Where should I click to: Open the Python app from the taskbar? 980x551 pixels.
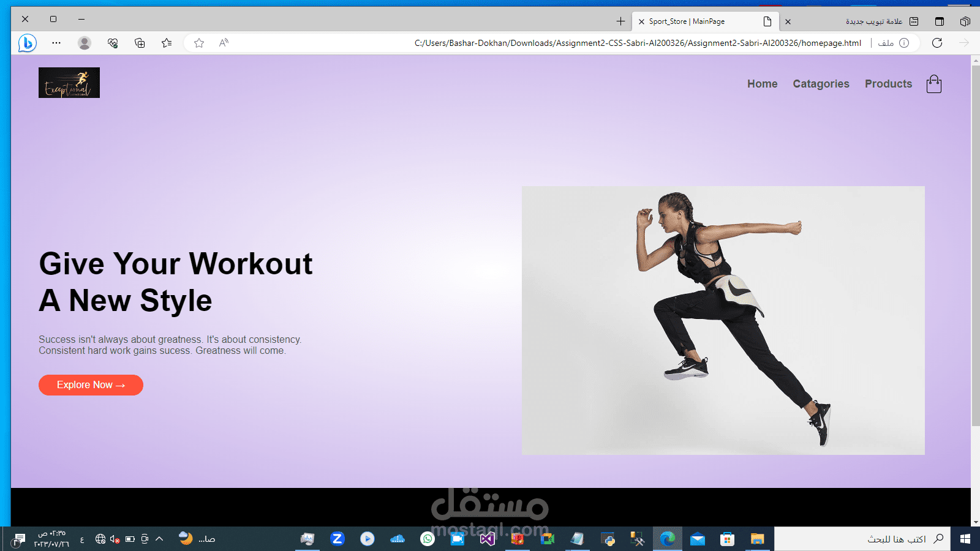tap(608, 539)
